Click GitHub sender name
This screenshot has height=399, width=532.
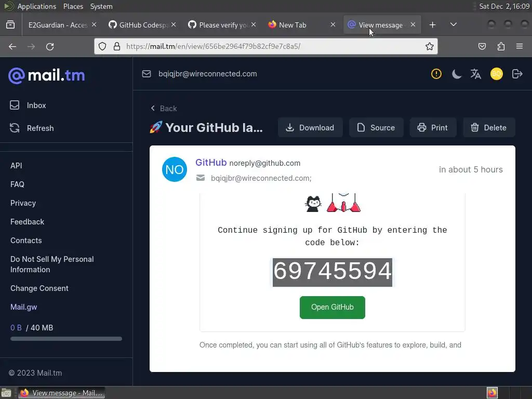(211, 163)
